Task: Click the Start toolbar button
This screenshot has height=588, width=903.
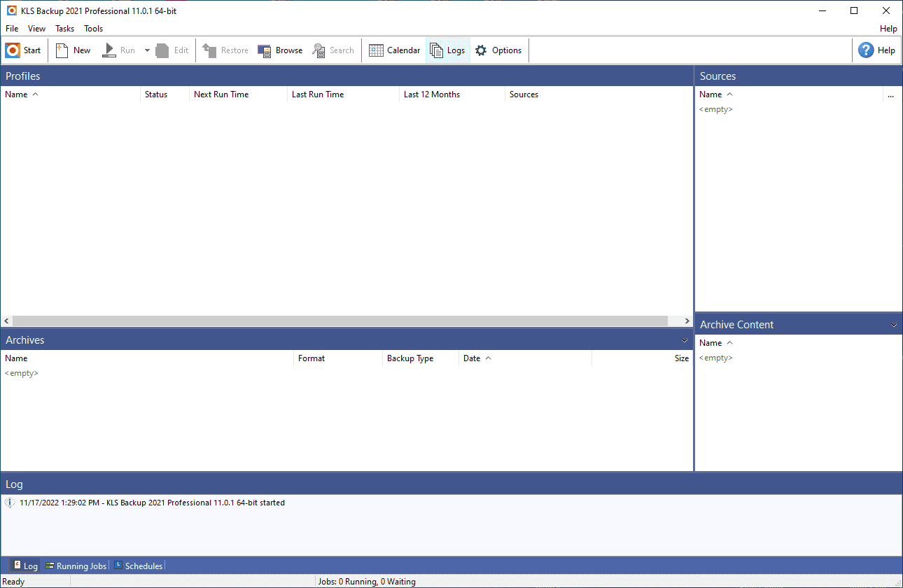Action: point(24,50)
